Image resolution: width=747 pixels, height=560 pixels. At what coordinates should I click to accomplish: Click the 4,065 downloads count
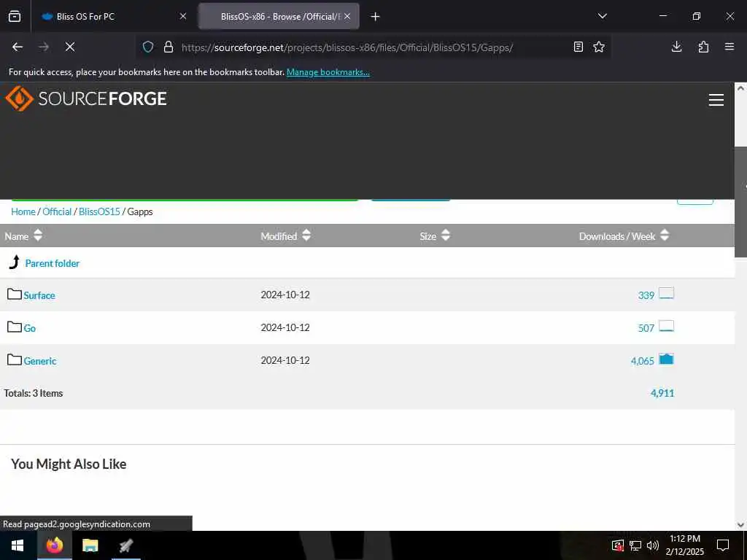642,361
